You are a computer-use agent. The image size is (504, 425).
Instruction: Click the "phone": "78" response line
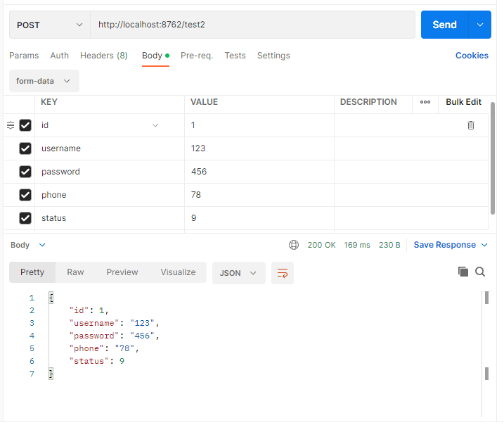tap(104, 348)
